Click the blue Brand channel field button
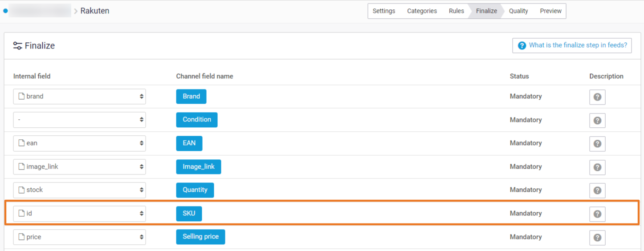 (x=191, y=97)
